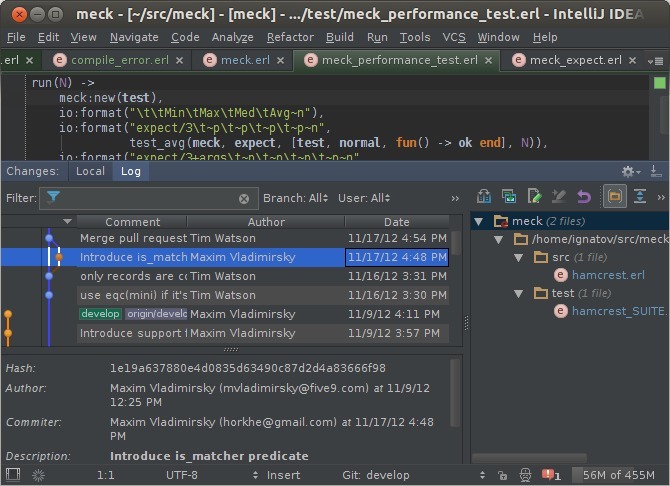Click the green inspection status square
The height and width of the screenshot is (486, 670).
pyautogui.click(x=660, y=83)
